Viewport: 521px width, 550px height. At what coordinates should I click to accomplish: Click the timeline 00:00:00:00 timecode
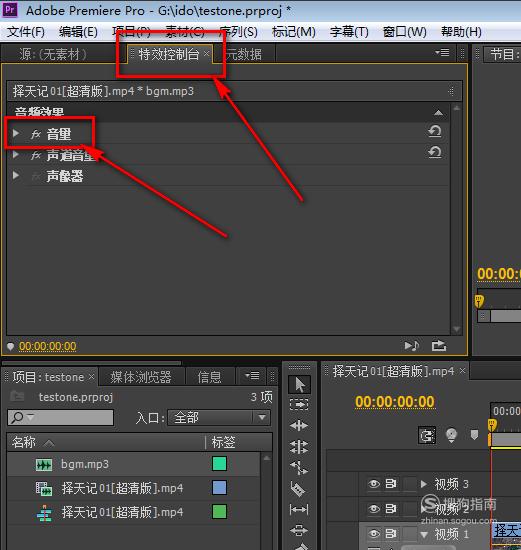pyautogui.click(x=395, y=402)
